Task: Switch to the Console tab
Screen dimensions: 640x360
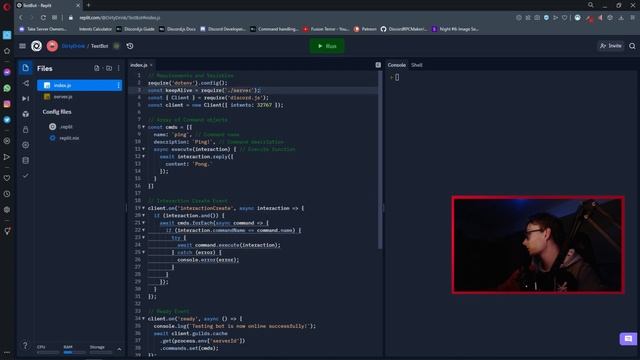Action: pos(396,65)
